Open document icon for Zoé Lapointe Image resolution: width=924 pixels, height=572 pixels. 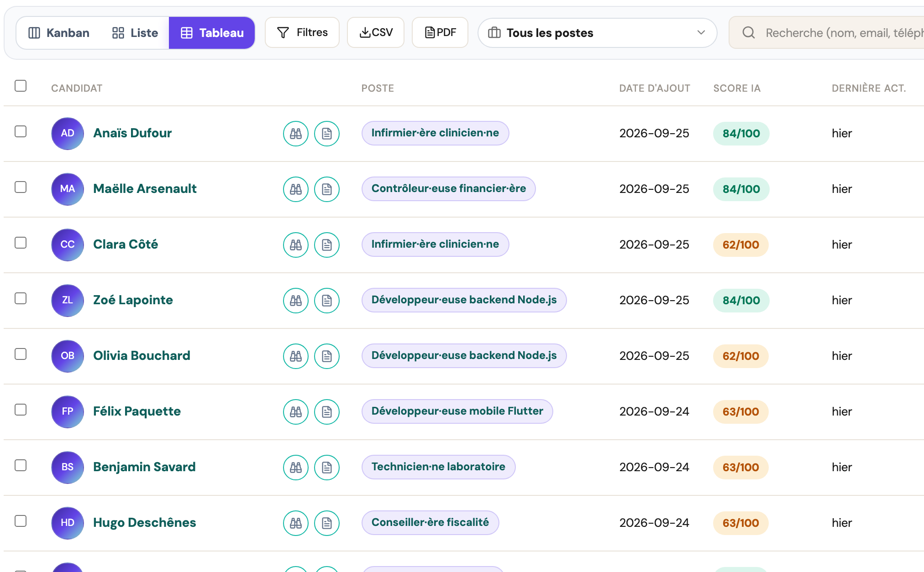[x=327, y=301]
